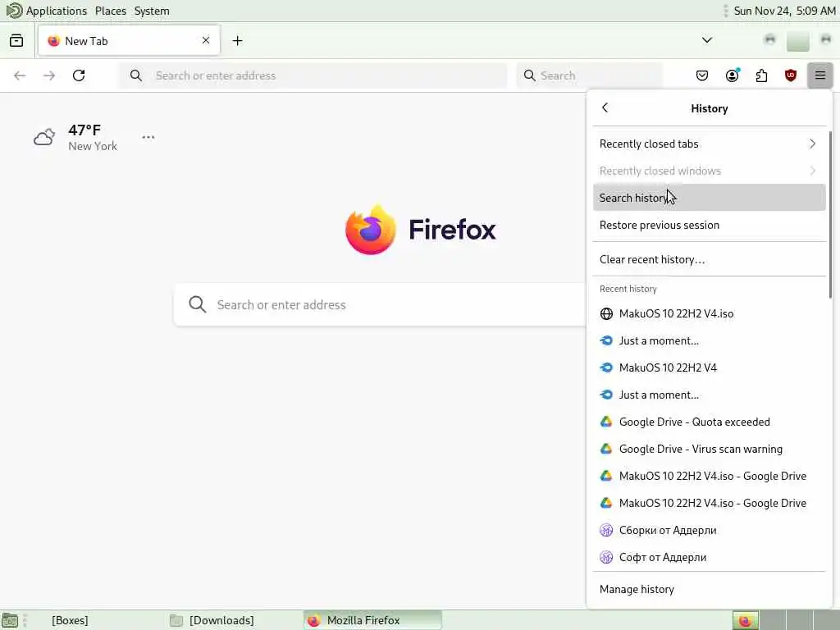This screenshot has width=840, height=630.
Task: Open the list all tabs dropdown
Action: (x=706, y=40)
